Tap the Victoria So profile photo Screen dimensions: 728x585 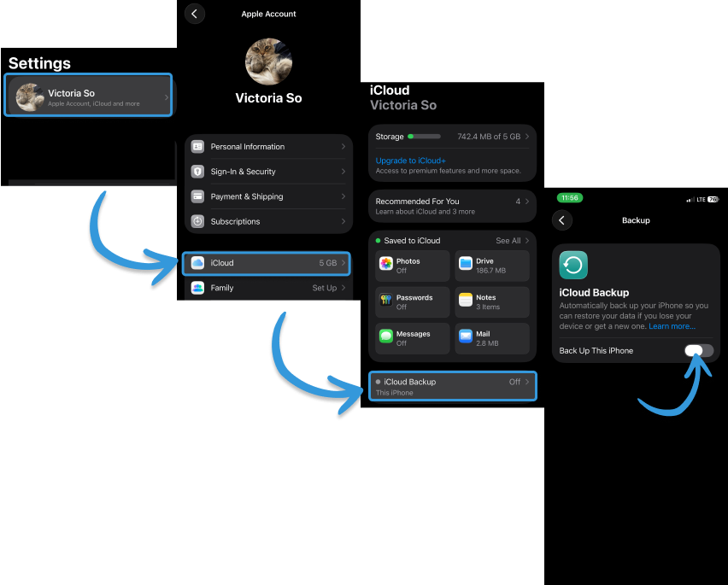pos(268,61)
